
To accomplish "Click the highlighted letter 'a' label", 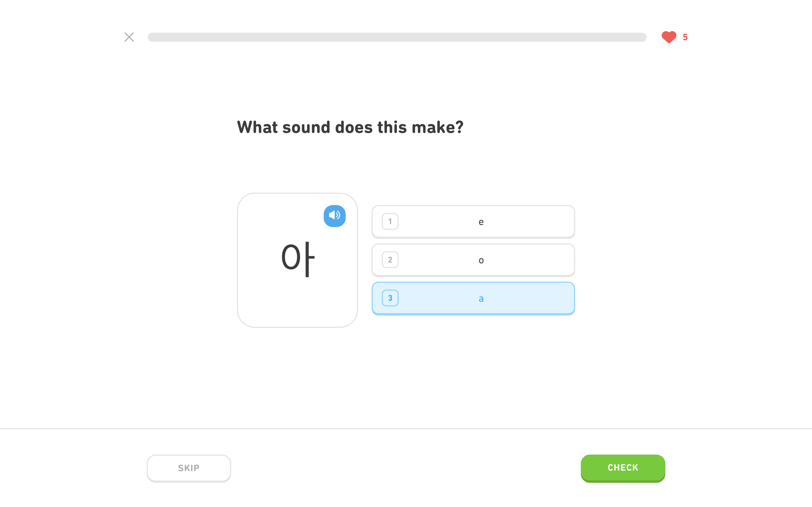I will 481,299.
